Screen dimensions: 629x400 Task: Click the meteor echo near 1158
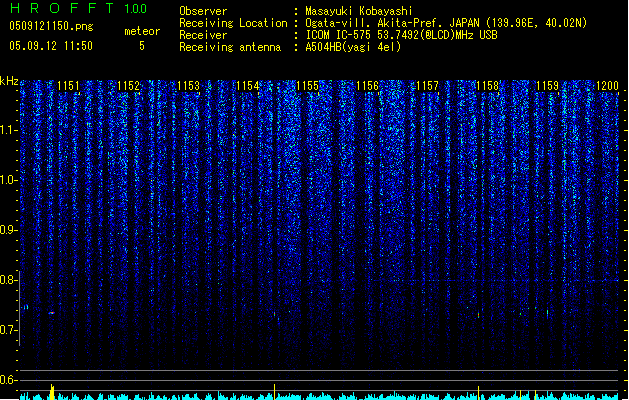pyautogui.click(x=479, y=315)
